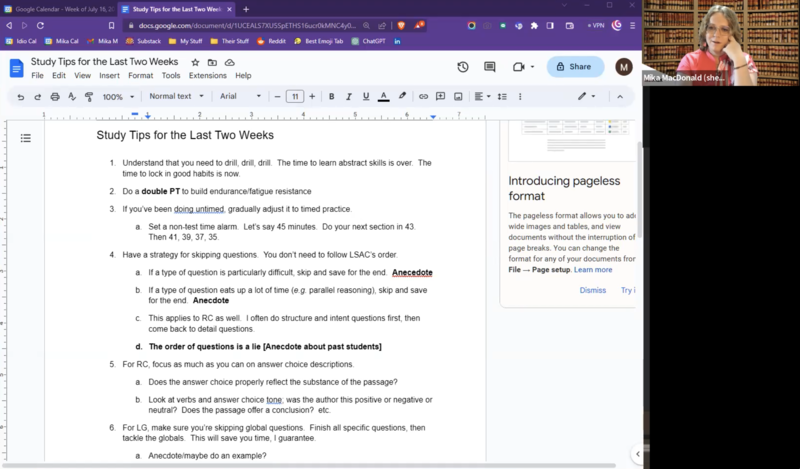The height and width of the screenshot is (469, 800).
Task: Toggle underline formatting
Action: (366, 97)
